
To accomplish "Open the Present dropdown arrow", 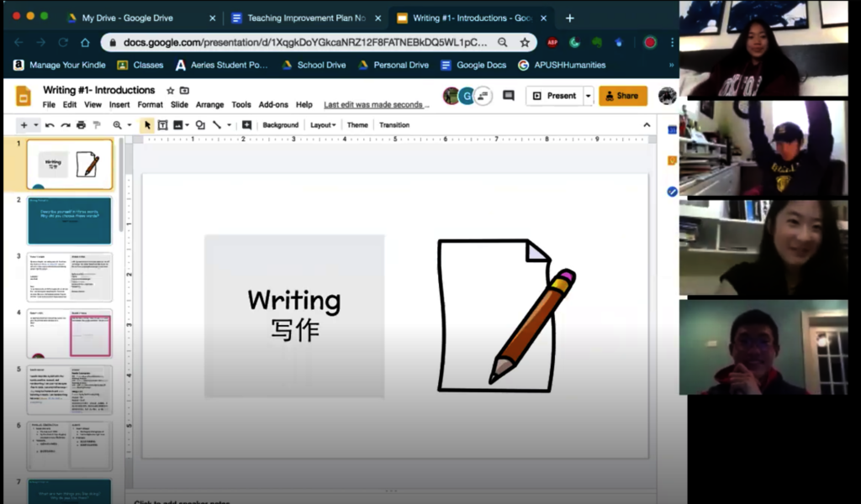I will pos(588,96).
